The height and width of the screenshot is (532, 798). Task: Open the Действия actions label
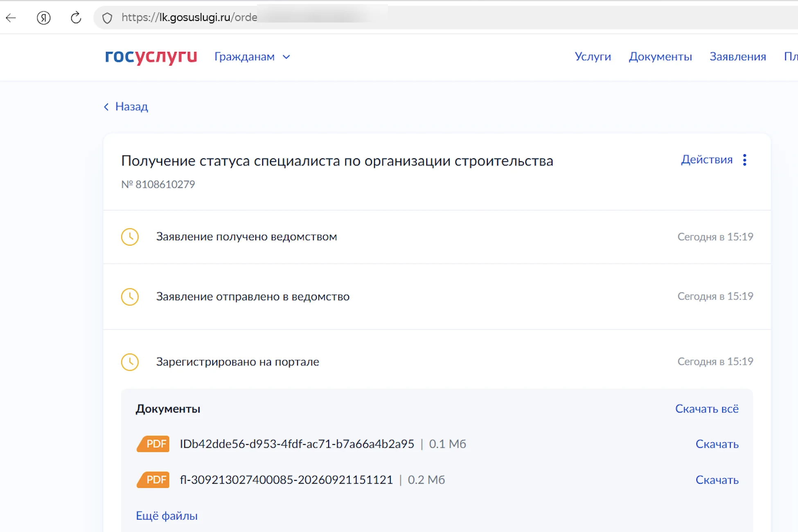click(x=707, y=160)
